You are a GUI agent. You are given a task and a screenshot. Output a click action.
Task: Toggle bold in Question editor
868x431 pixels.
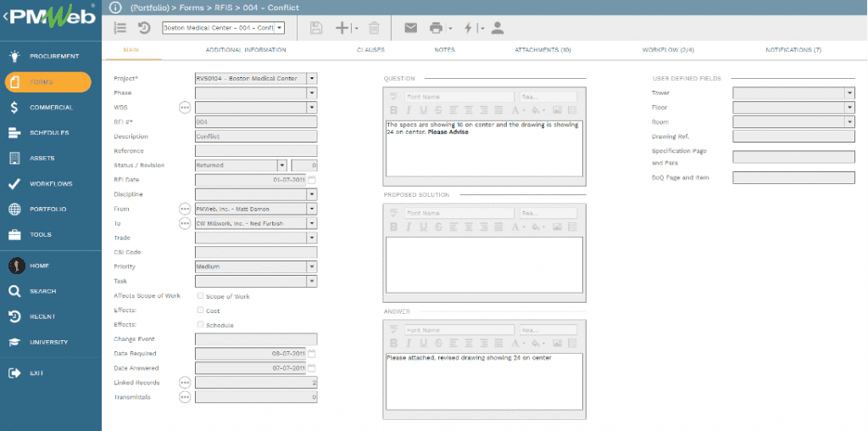point(394,110)
